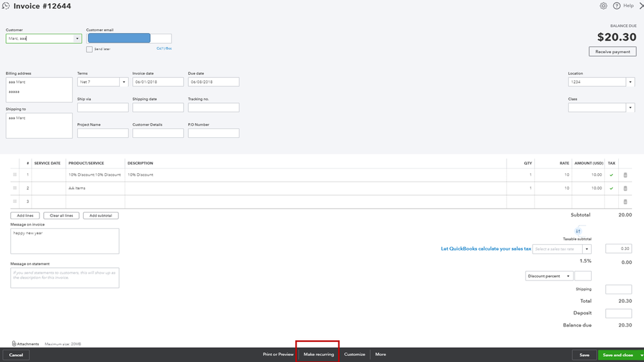Screen dimensions: 644x362
Task: Open the Customer dropdown arrow
Action: 77,39
